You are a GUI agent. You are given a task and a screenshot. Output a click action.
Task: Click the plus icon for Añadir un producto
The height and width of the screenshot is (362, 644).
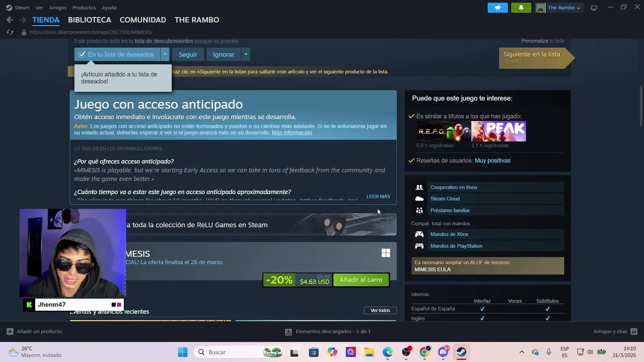10,331
